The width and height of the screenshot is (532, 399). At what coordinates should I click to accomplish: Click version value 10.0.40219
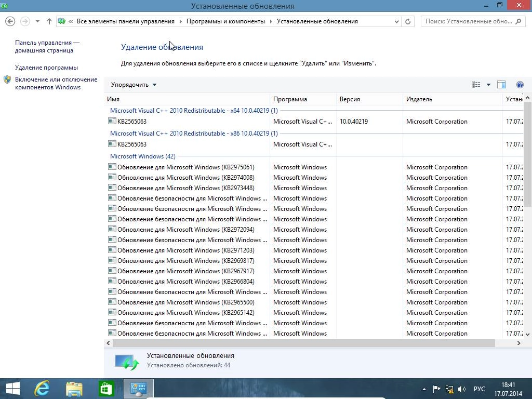click(x=354, y=122)
